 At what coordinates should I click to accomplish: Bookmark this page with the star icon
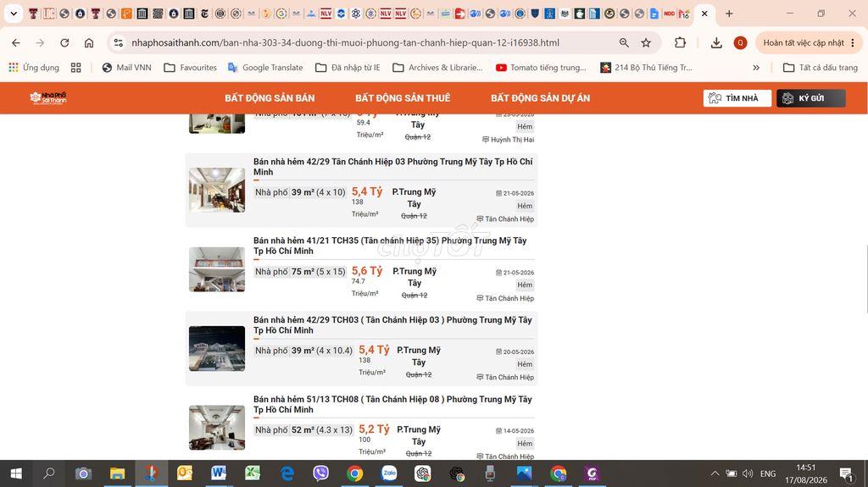tap(645, 42)
